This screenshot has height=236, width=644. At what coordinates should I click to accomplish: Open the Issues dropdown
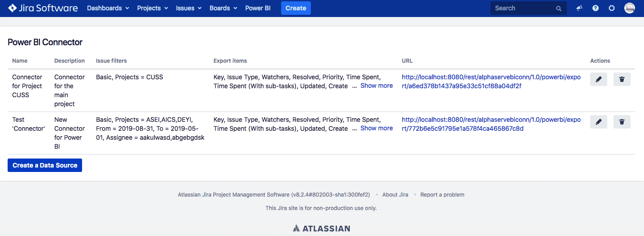pos(189,8)
